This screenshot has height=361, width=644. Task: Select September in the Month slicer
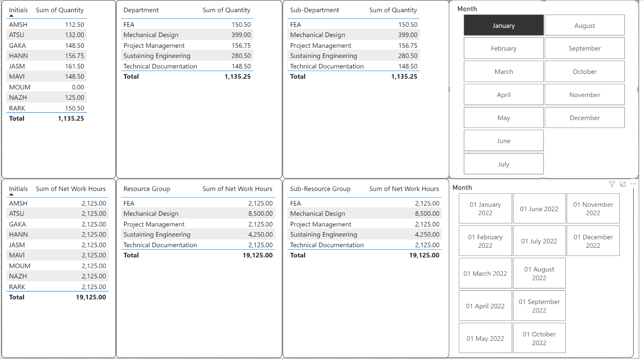pyautogui.click(x=584, y=48)
